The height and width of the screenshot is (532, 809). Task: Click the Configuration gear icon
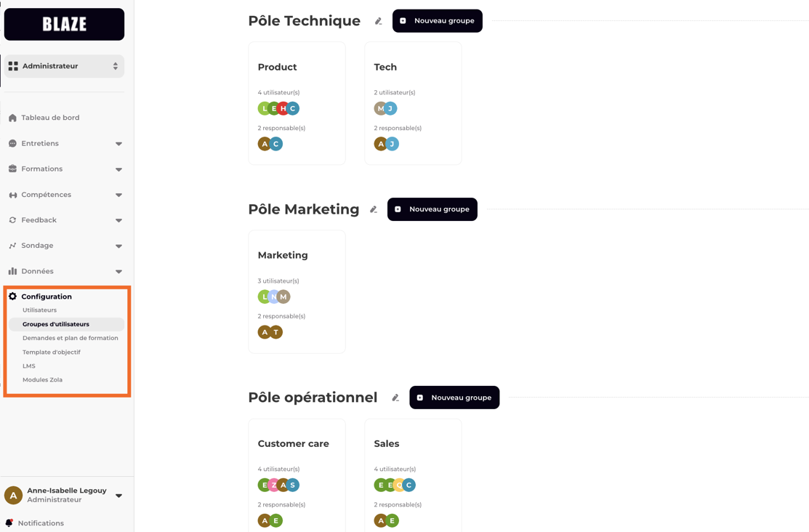[12, 297]
